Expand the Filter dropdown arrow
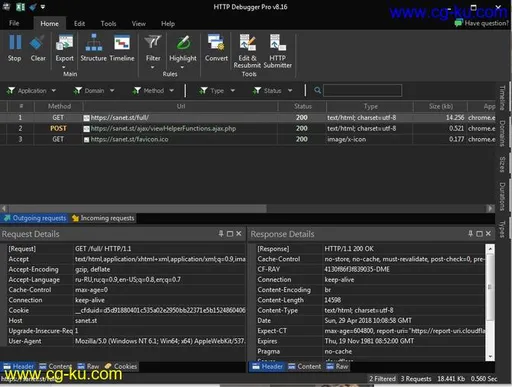The width and height of the screenshot is (512, 387). [153, 67]
